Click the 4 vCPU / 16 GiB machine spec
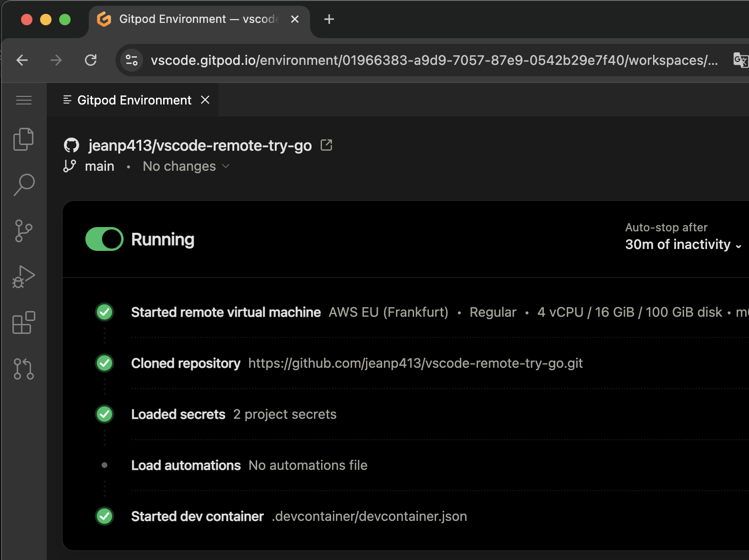Screen dimensions: 749x560 [630, 312]
